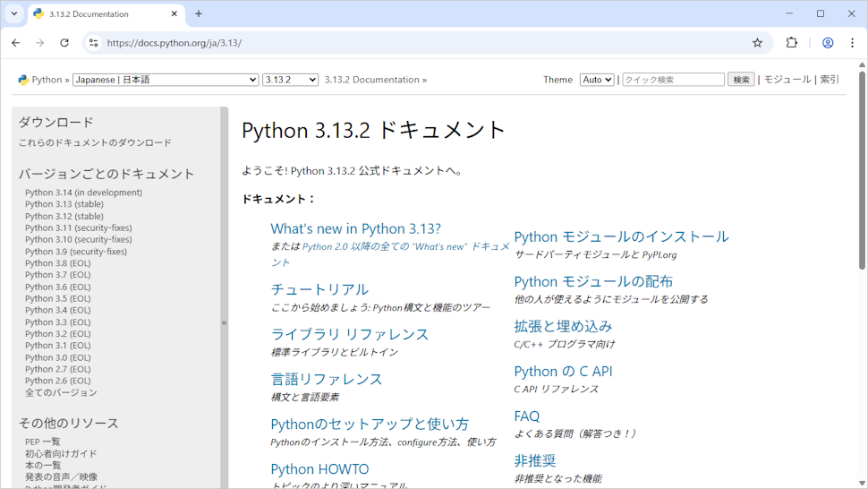
Task: Open Python 2.6 (EOL) link
Action: coord(57,381)
